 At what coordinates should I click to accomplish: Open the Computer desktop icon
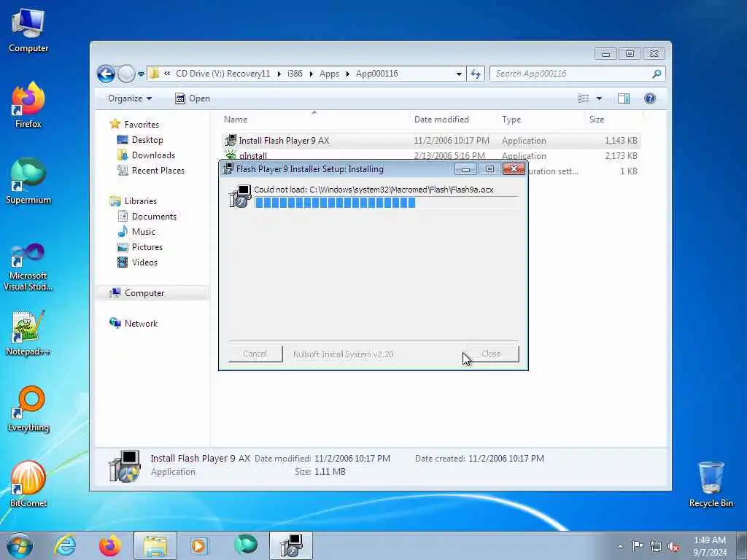pos(28,31)
